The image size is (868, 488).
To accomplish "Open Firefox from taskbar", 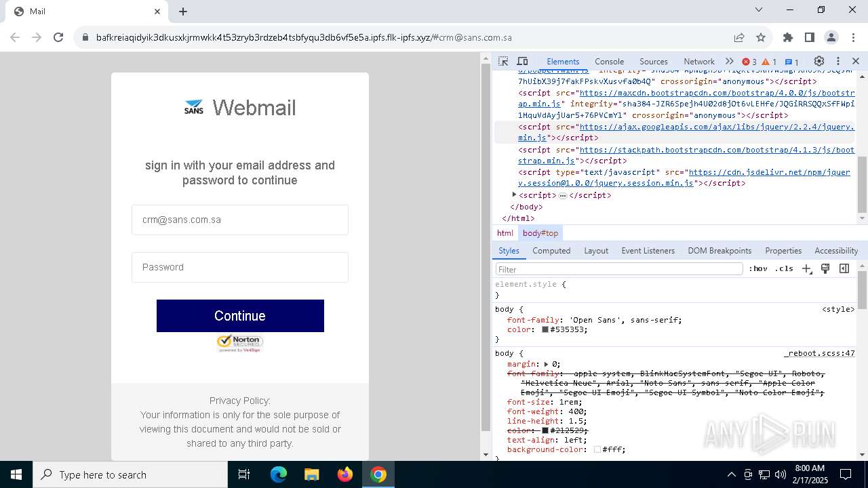I will [345, 474].
